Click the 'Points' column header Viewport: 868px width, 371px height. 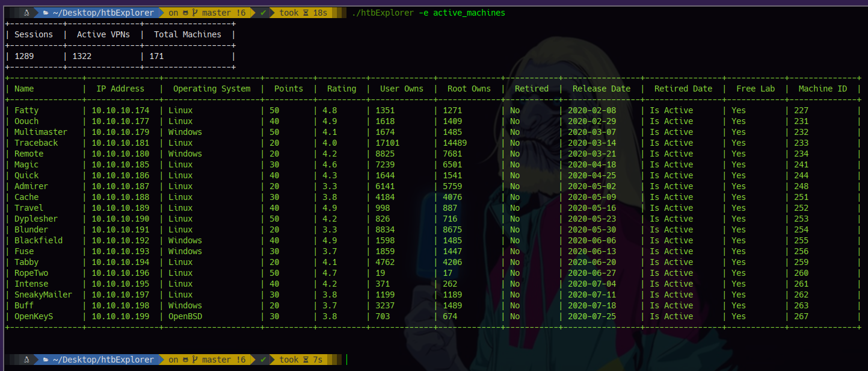(289, 89)
